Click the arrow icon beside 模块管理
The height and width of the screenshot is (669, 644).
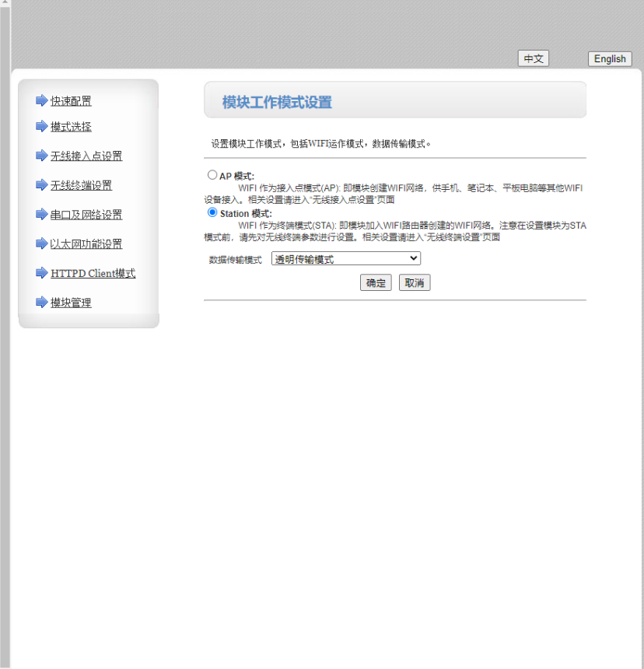point(42,302)
